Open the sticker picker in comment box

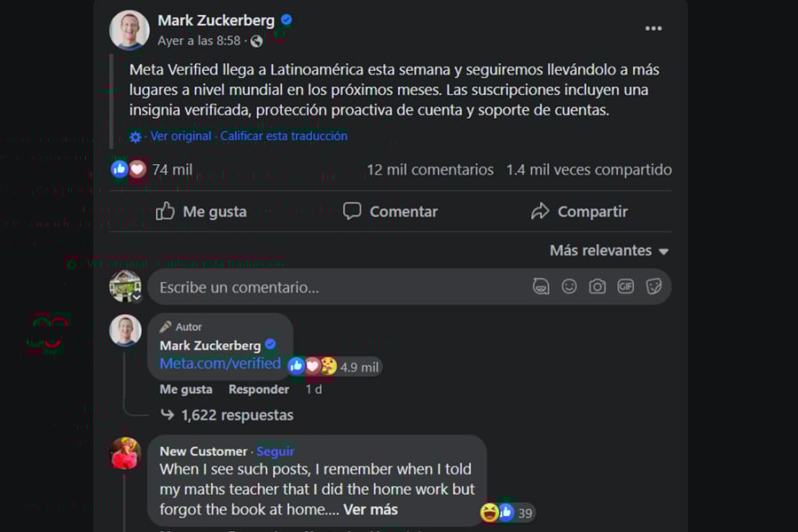(654, 286)
